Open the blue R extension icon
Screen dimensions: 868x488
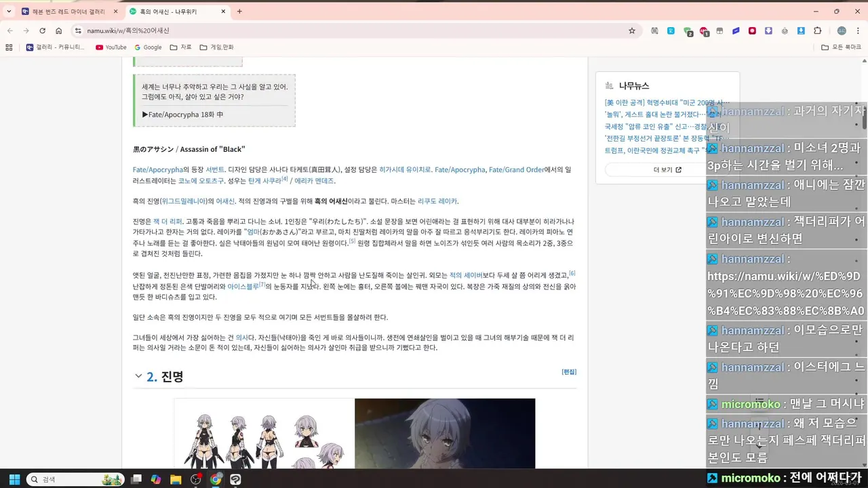(671, 30)
